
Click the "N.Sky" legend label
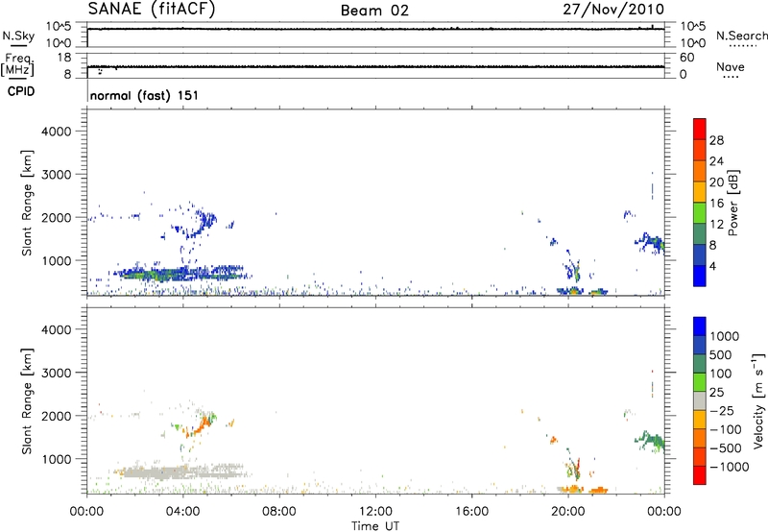[x=18, y=36]
